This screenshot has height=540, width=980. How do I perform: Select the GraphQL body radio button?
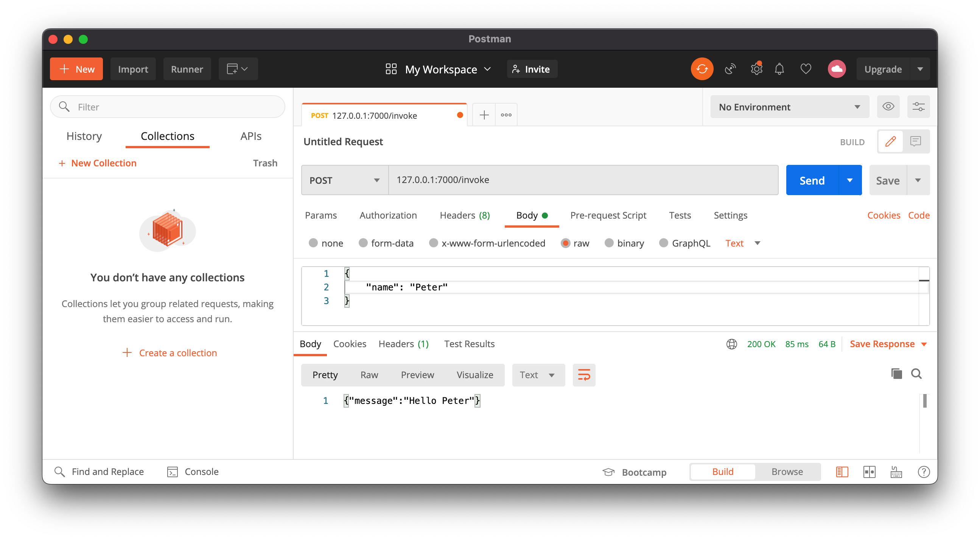(663, 243)
